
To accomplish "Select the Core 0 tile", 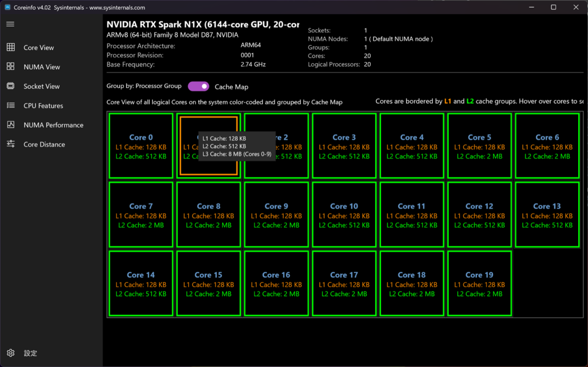I will (x=141, y=146).
